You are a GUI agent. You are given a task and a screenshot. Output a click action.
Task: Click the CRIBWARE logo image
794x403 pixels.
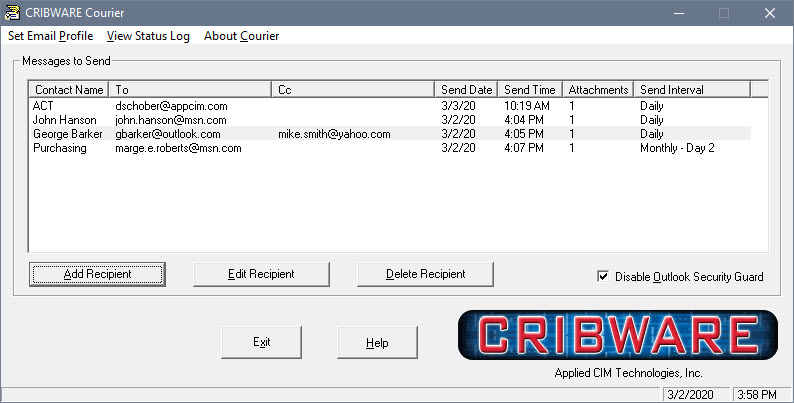(618, 335)
